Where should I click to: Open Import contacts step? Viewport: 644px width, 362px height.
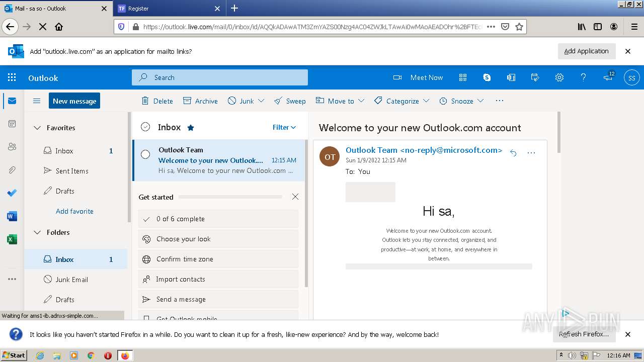[218, 279]
